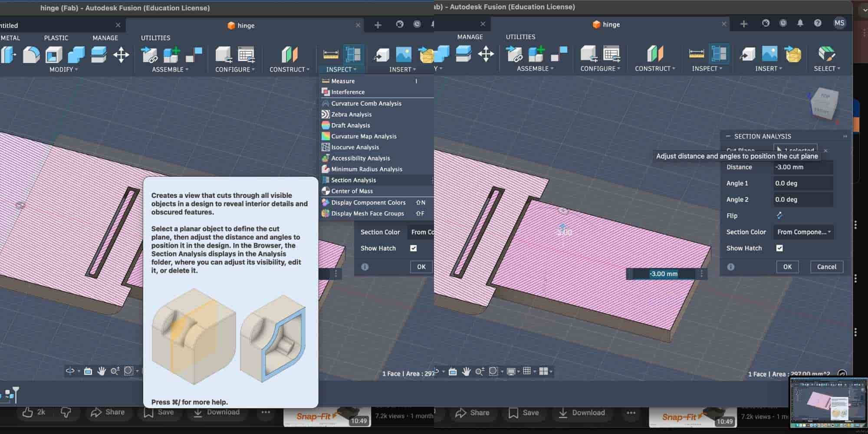The width and height of the screenshot is (868, 434).
Task: Click the Construct plane icon in left window
Action: coord(289,55)
